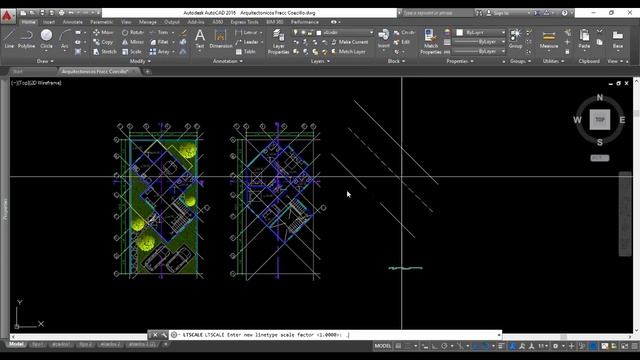Click the Group objects tool
The width and height of the screenshot is (640, 360).
pos(516,39)
